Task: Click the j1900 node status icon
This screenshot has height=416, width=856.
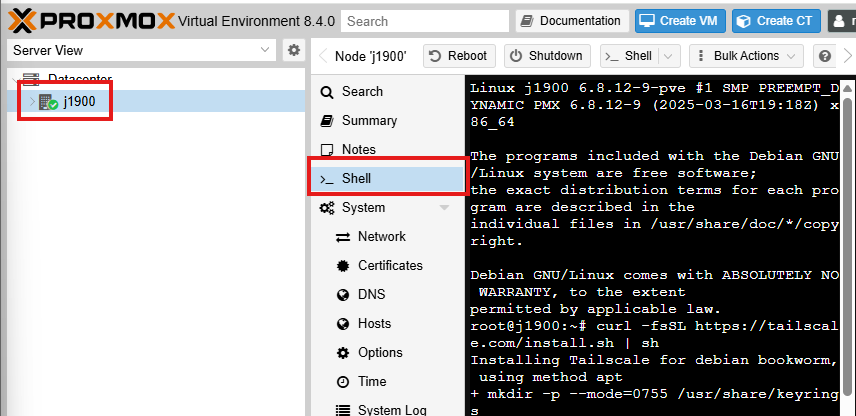Action: coord(48,102)
